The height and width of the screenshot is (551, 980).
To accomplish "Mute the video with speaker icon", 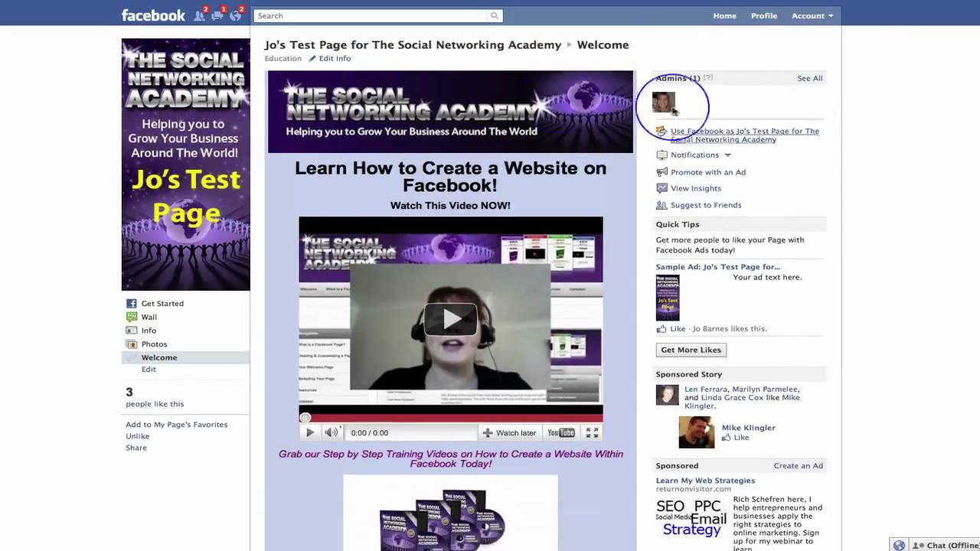I will coord(331,432).
